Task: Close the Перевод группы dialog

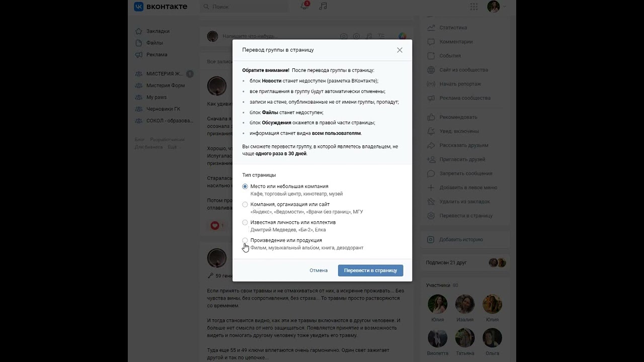Action: (399, 50)
